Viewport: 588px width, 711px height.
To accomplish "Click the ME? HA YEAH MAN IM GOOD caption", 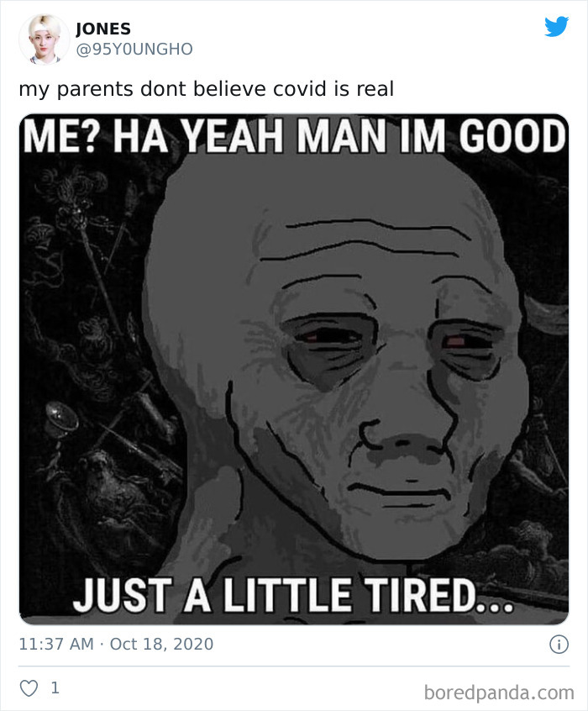I will click(x=294, y=135).
